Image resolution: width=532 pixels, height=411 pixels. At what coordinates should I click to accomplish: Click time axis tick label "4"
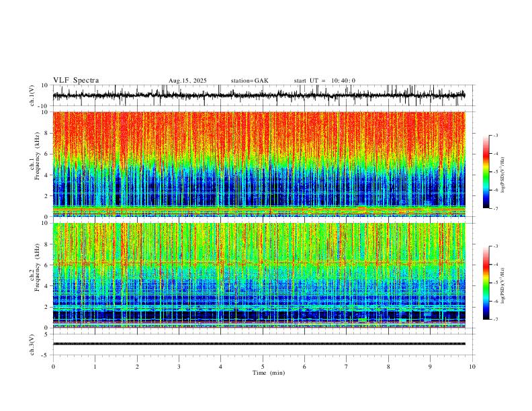pyautogui.click(x=220, y=367)
